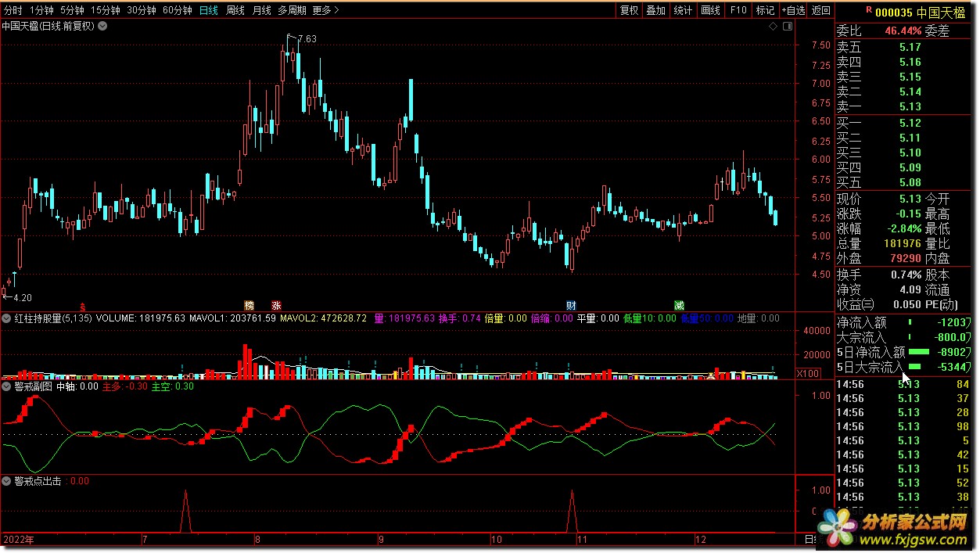The width and height of the screenshot is (980, 553).
Task: Switch to 月线 monthly chart
Action: (261, 10)
